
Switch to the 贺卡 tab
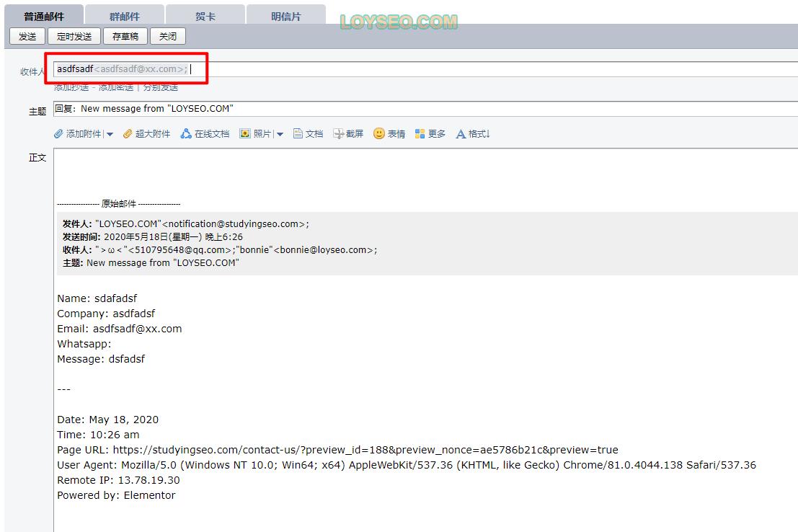205,16
